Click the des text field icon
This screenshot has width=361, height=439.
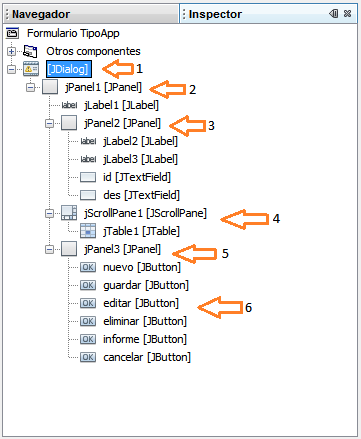coord(88,195)
